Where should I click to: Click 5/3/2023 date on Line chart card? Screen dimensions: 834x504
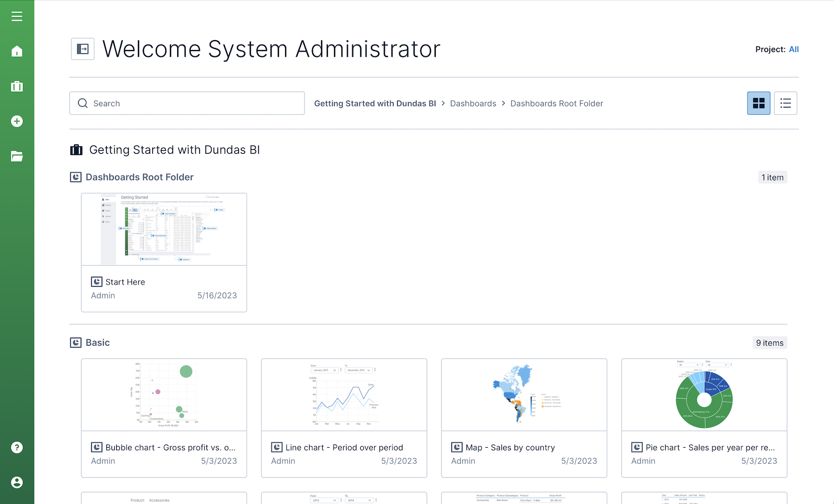(399, 461)
